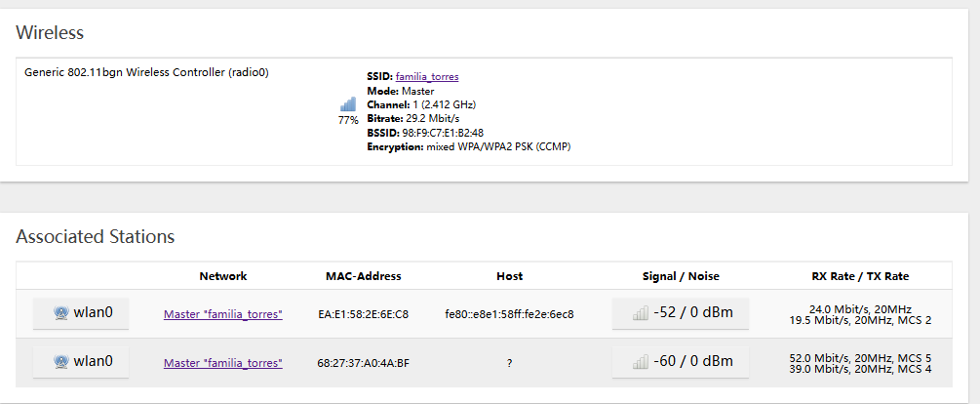Image resolution: width=980 pixels, height=404 pixels.
Task: Click the signal bars icon beside -60 / 0 dBm
Action: 641,361
